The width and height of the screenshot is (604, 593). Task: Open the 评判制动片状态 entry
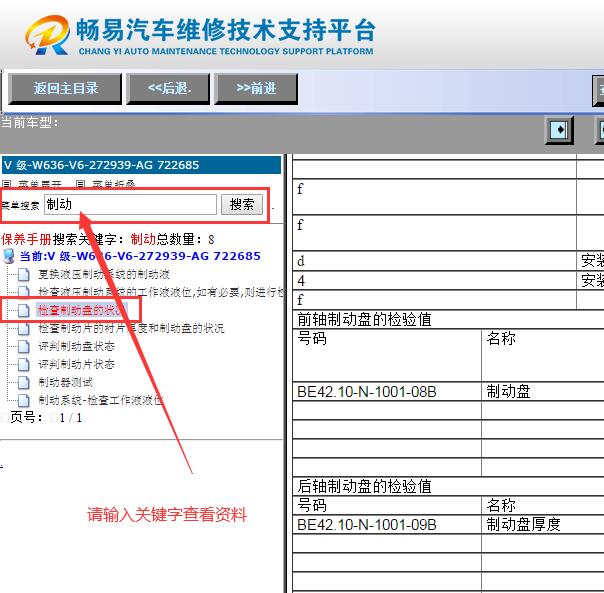coord(76,364)
